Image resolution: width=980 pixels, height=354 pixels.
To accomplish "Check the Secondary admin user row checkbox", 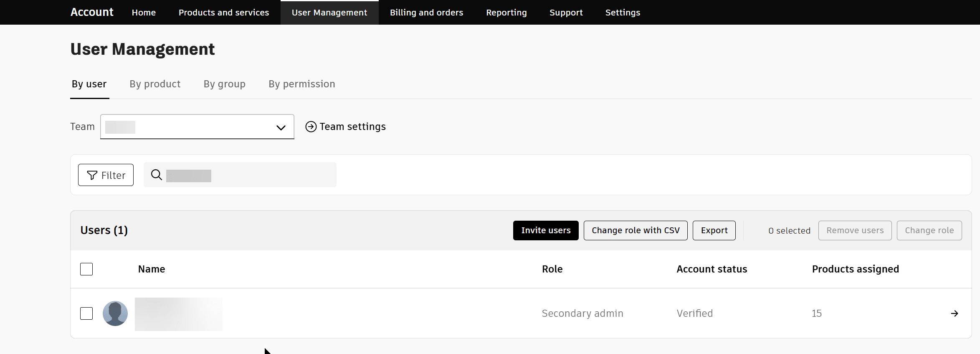I will pyautogui.click(x=86, y=313).
